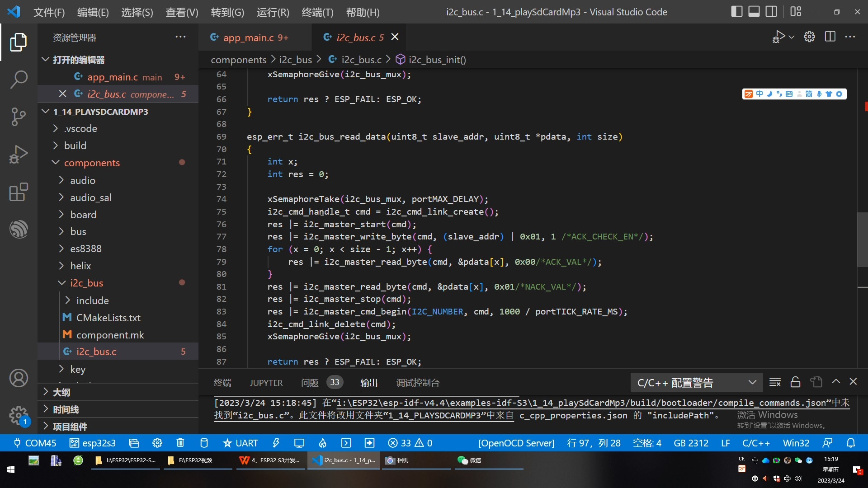This screenshot has height=488, width=868.
Task: Click the errors and warnings count in status bar
Action: (x=410, y=443)
